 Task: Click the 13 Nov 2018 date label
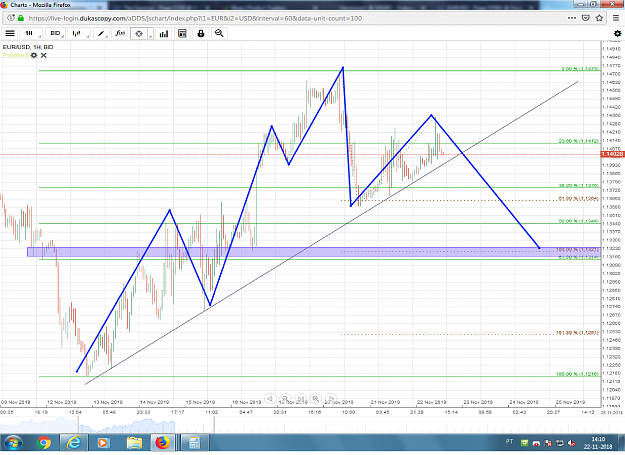point(108,402)
